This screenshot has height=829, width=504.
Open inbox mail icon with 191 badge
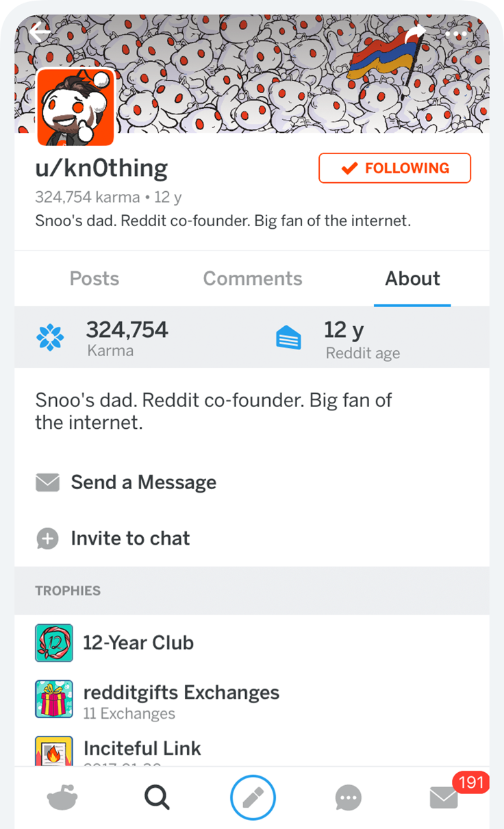(x=444, y=797)
